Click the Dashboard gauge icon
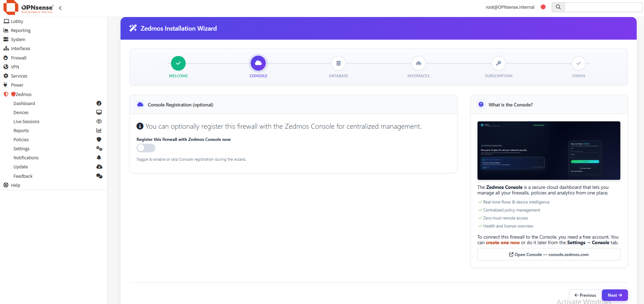The height and width of the screenshot is (304, 644). [x=99, y=103]
